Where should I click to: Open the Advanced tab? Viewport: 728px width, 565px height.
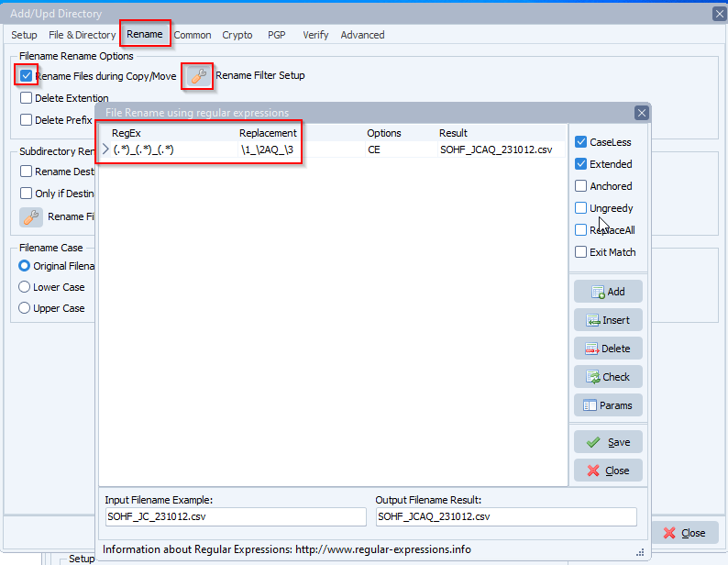[362, 35]
